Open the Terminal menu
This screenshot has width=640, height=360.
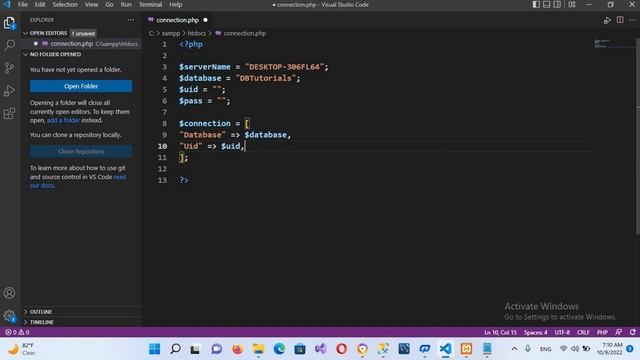tap(151, 4)
